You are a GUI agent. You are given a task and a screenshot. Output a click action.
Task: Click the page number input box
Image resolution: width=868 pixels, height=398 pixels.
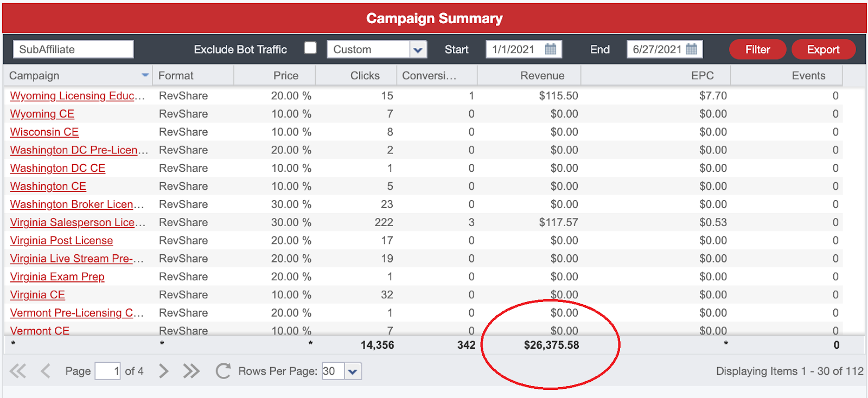[107, 371]
